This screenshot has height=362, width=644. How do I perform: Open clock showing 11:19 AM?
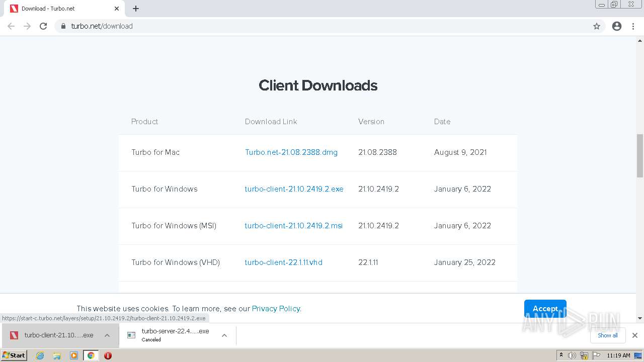(618, 355)
